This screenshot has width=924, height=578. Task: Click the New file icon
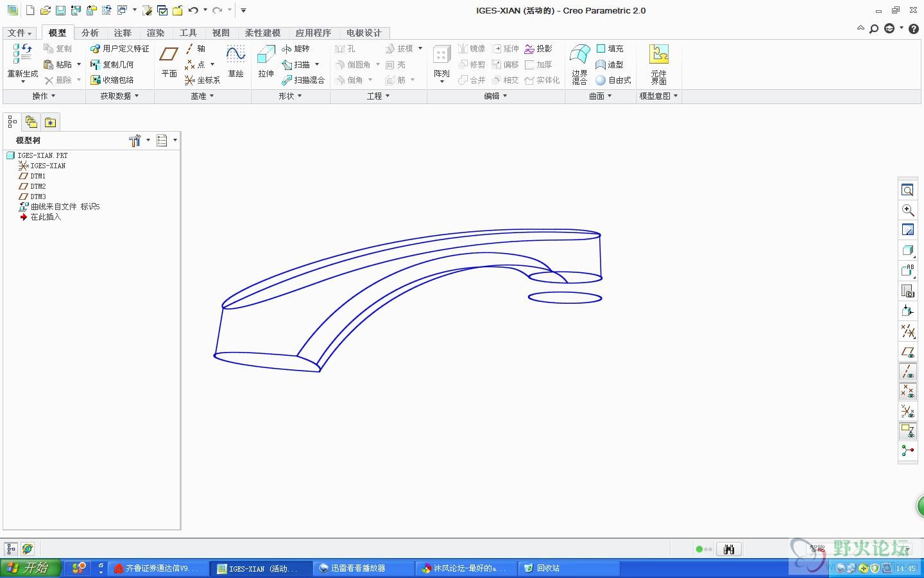click(30, 10)
